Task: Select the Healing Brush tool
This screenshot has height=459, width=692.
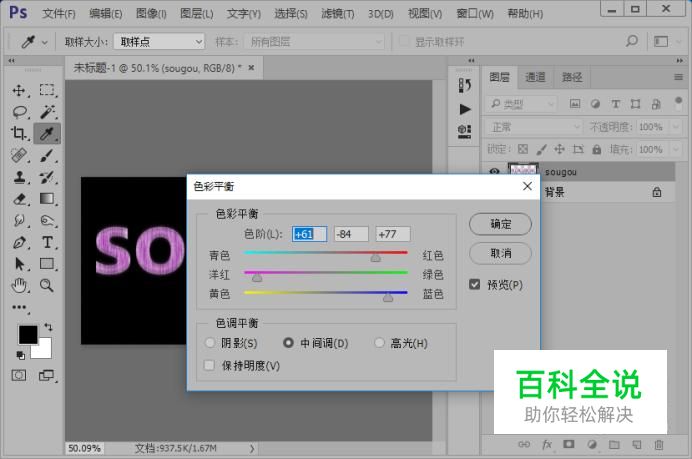Action: pyautogui.click(x=19, y=155)
